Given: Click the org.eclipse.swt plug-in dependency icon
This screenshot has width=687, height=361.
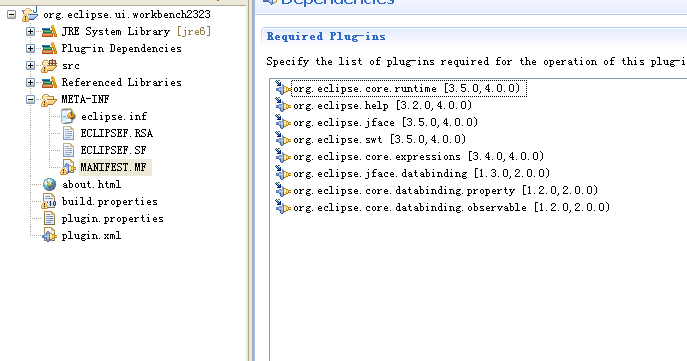Looking at the screenshot, I should click(283, 139).
